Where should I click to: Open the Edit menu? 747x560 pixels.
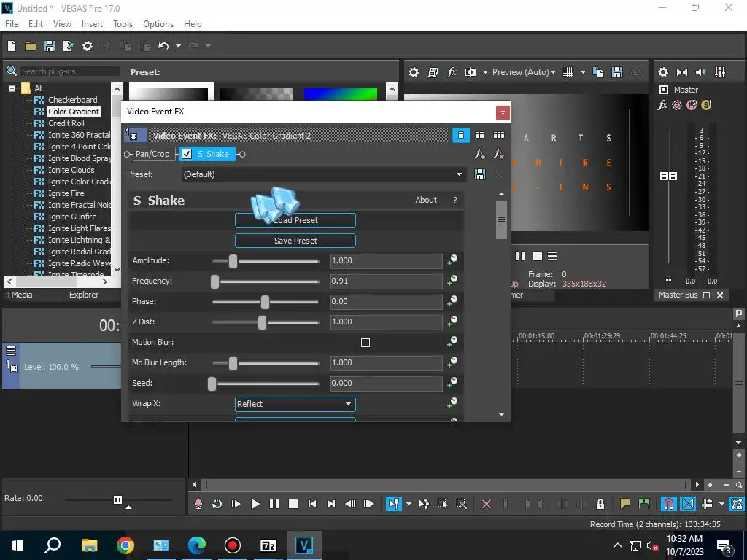(35, 24)
